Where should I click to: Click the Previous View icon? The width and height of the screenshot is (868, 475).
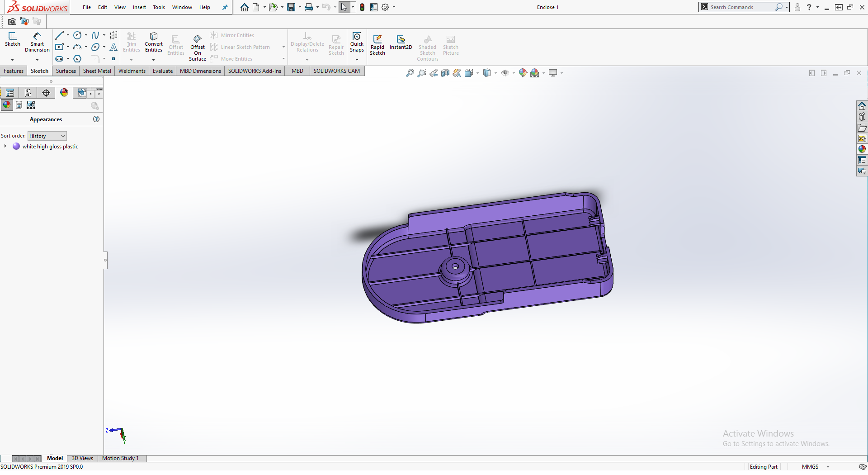434,73
